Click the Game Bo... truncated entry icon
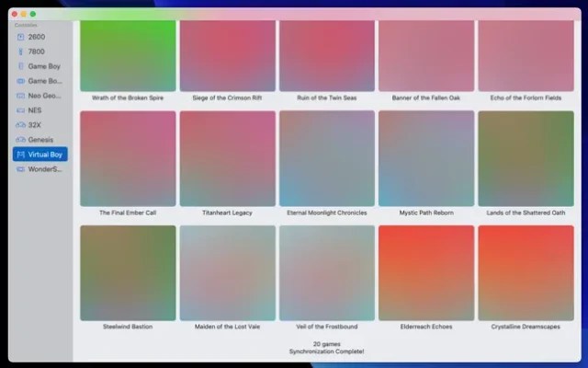Image resolution: width=588 pixels, height=368 pixels. tap(20, 81)
